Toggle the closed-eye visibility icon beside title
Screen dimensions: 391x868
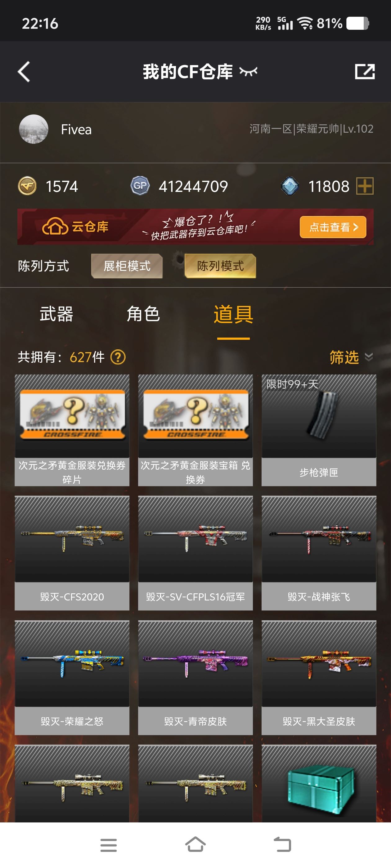pyautogui.click(x=248, y=71)
